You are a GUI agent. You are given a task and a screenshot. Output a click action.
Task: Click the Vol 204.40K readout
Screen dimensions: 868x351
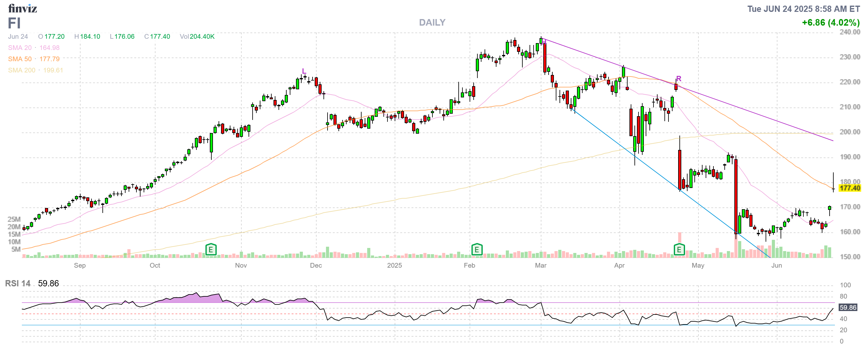(197, 36)
